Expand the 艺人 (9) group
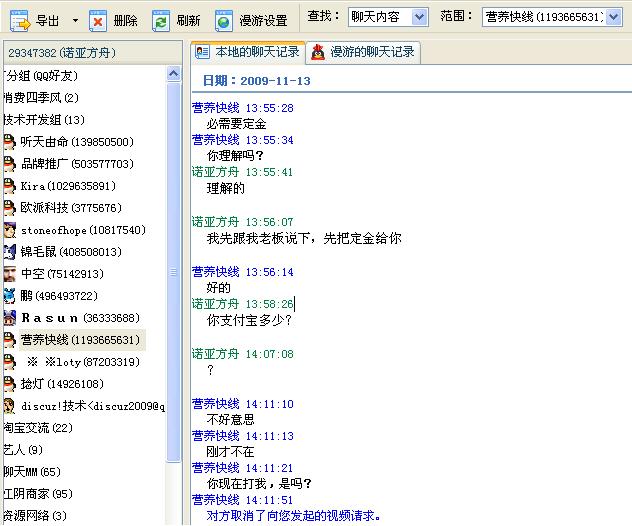This screenshot has width=632, height=526. tap(23, 450)
